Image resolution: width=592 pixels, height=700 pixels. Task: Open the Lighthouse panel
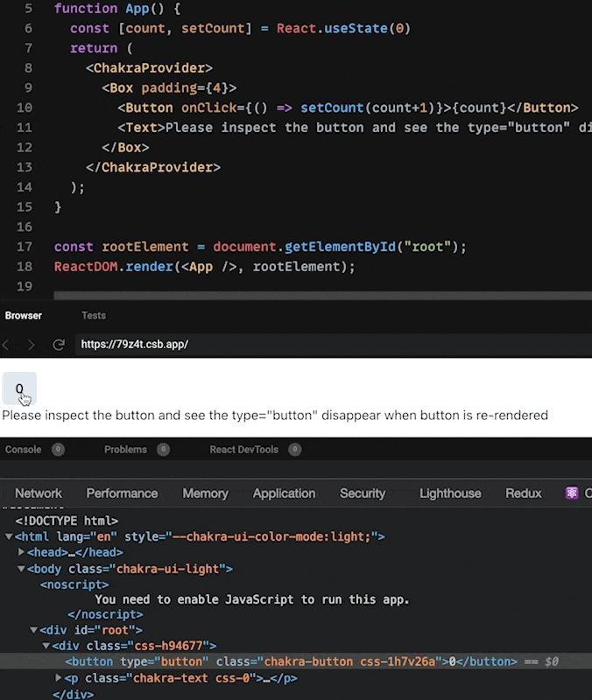pos(449,493)
